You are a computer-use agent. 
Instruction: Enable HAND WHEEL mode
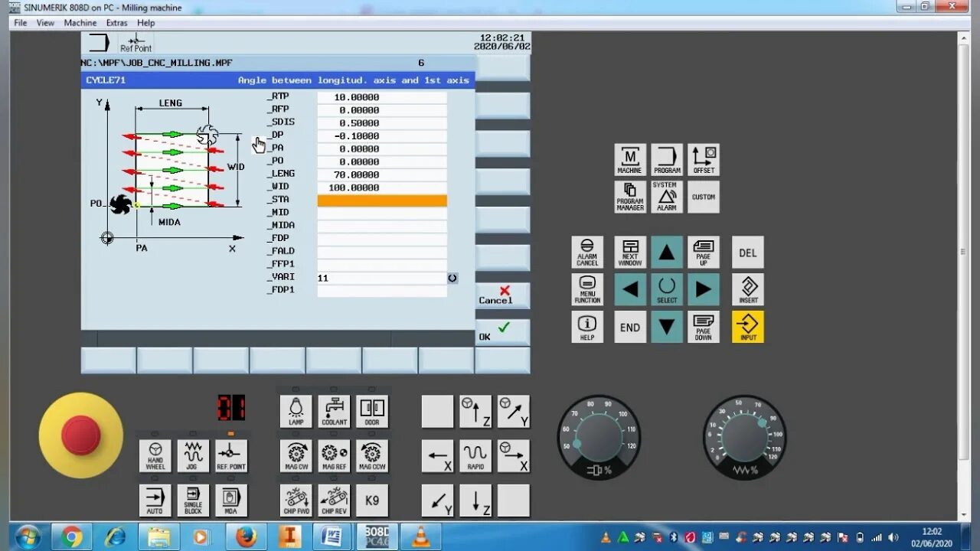155,455
